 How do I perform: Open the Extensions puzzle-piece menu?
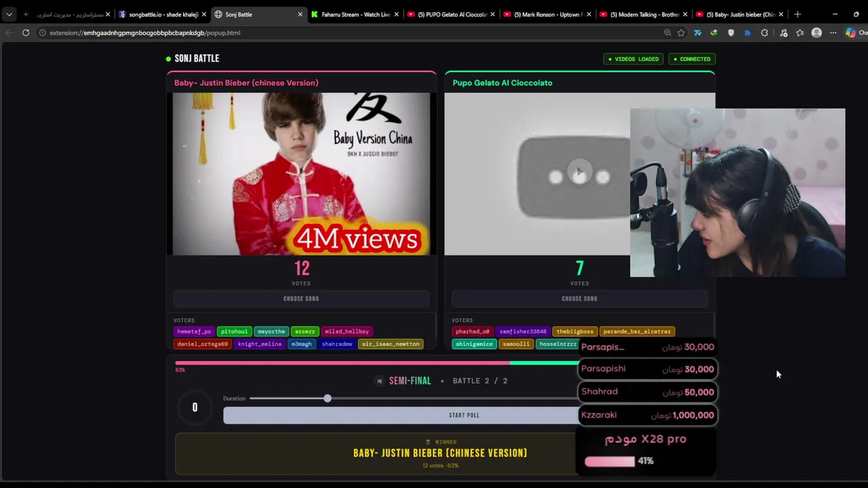click(x=764, y=33)
